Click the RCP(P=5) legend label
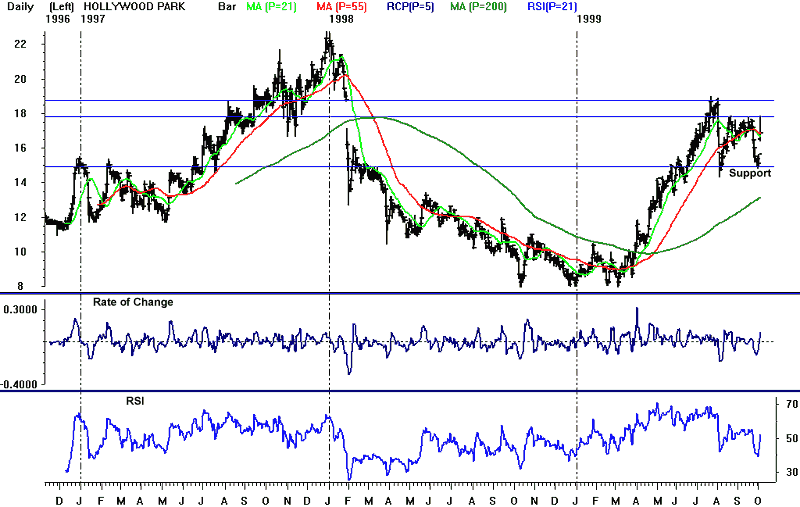Image resolution: width=800 pixels, height=507 pixels. [411, 7]
